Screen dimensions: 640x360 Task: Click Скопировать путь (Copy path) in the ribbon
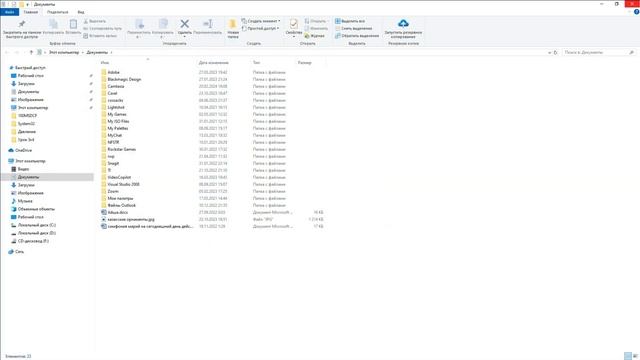pos(102,29)
